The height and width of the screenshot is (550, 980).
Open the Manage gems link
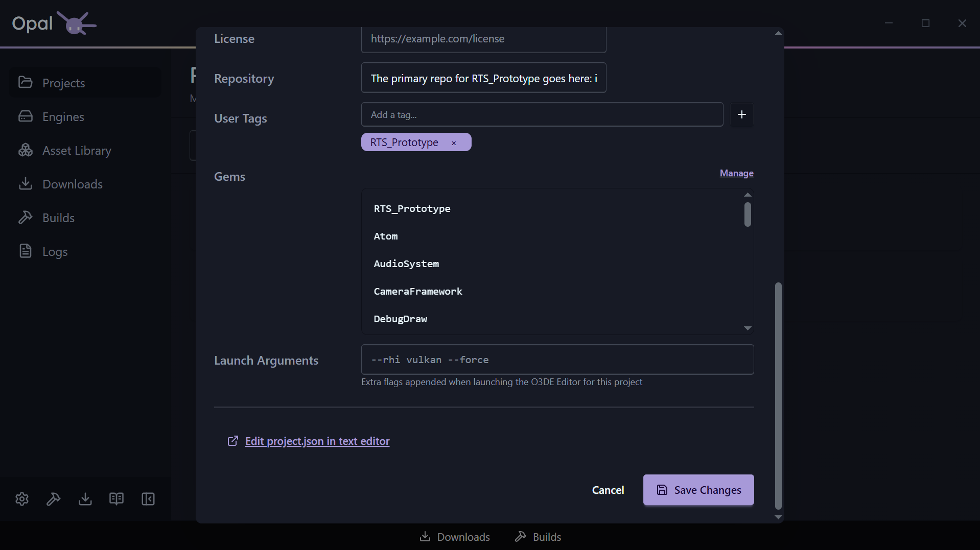[736, 173]
